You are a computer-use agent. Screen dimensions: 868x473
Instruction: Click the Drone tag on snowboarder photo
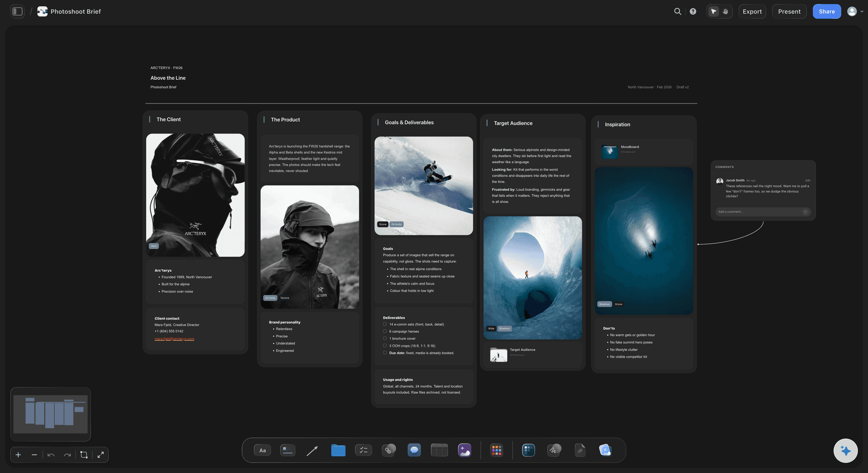383,224
